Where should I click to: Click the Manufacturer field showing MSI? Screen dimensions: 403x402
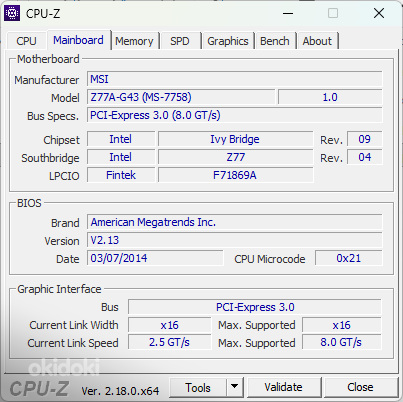[235, 79]
